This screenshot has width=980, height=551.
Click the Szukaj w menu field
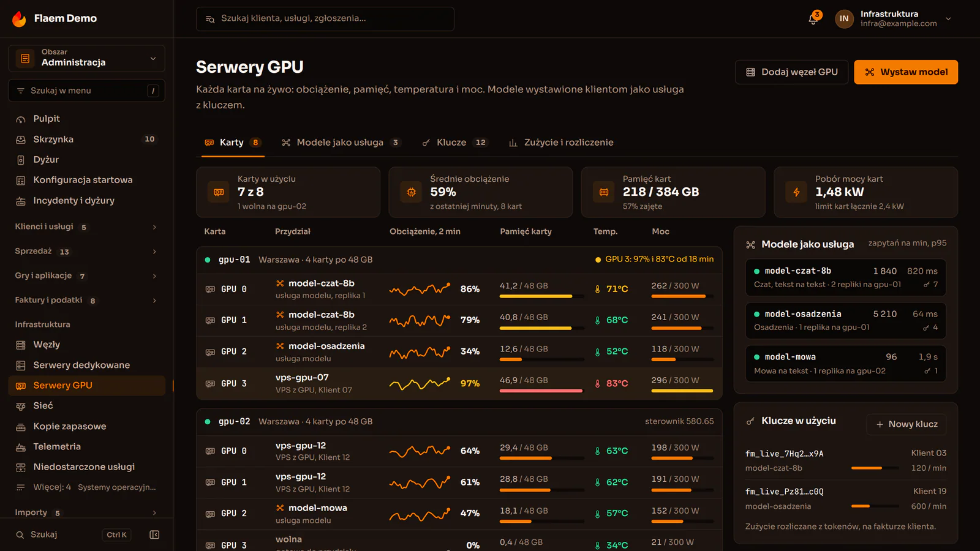86,91
